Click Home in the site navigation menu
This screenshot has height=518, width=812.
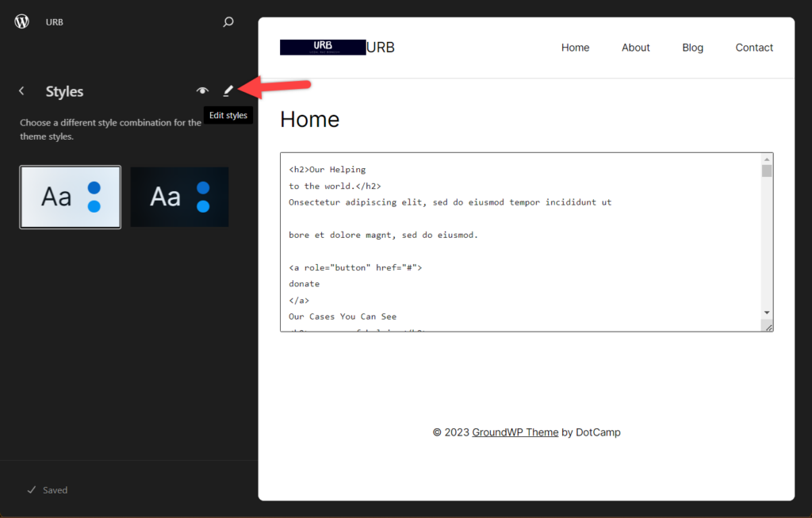click(575, 48)
